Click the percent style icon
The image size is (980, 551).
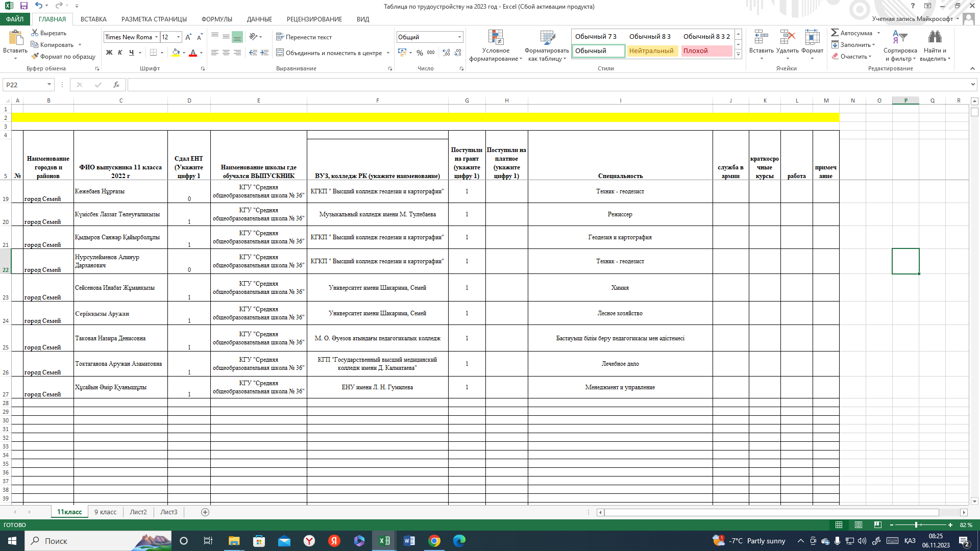point(420,53)
